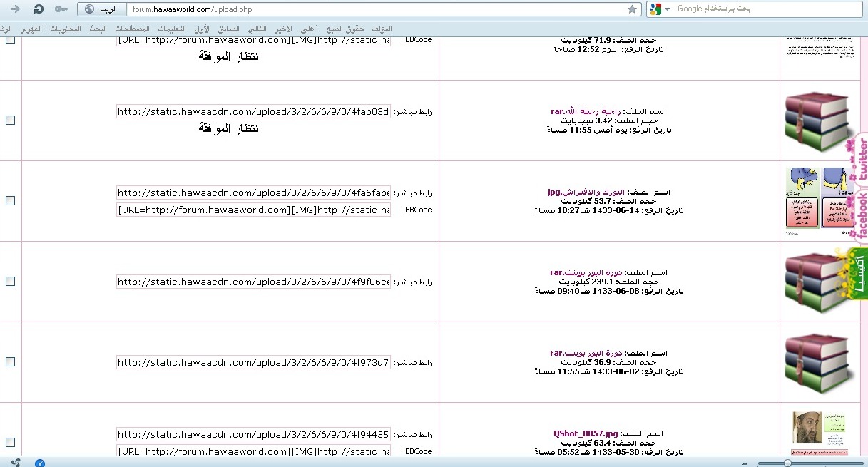Bookmark page with the star icon

pos(632,9)
